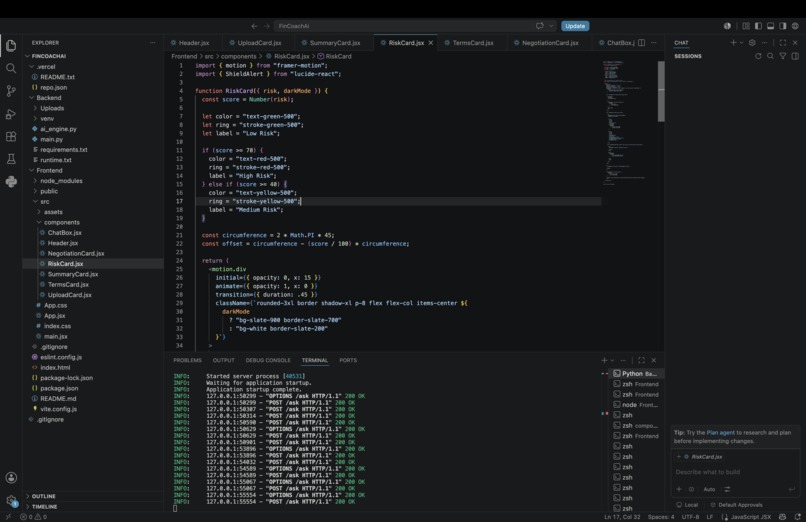Viewport: 806px width, 522px height.
Task: Click the Describe what to build input
Action: (x=735, y=472)
